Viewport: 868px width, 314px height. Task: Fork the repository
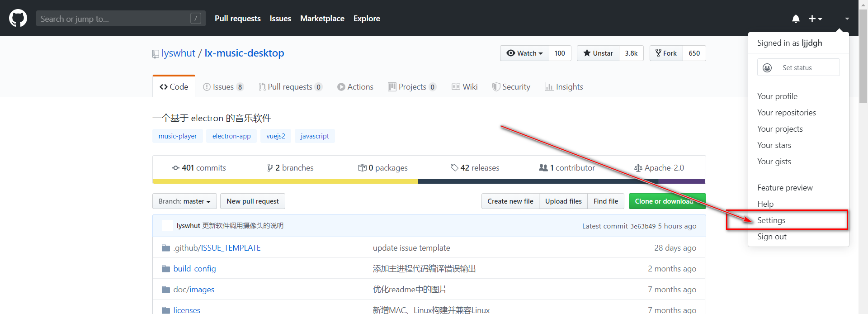click(666, 53)
